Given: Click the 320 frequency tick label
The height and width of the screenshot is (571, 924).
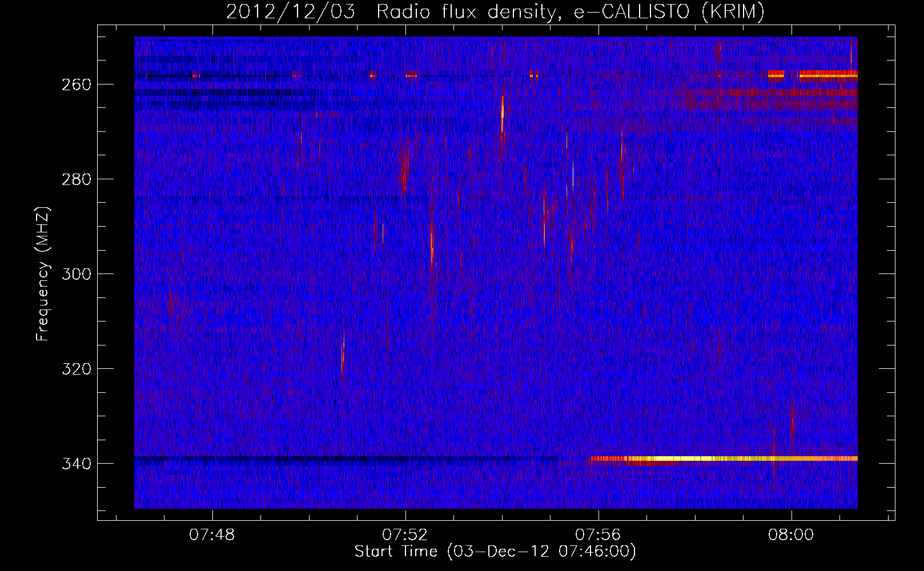Looking at the screenshot, I should [77, 369].
